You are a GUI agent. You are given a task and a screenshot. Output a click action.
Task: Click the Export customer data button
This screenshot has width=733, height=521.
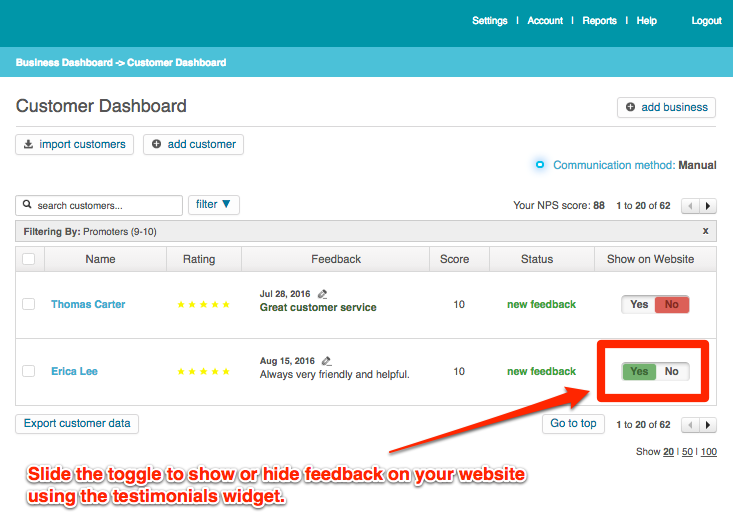point(77,424)
